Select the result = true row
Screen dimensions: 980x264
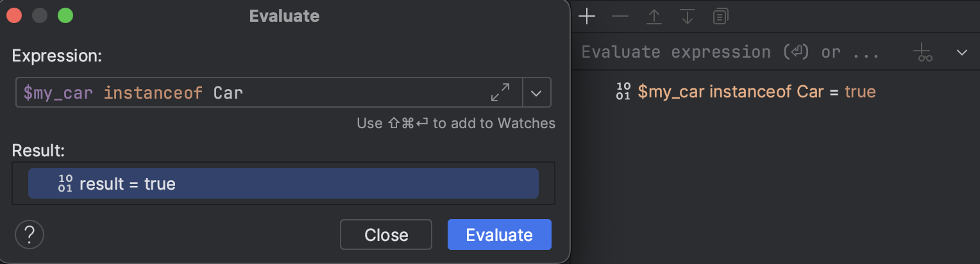coord(283,184)
